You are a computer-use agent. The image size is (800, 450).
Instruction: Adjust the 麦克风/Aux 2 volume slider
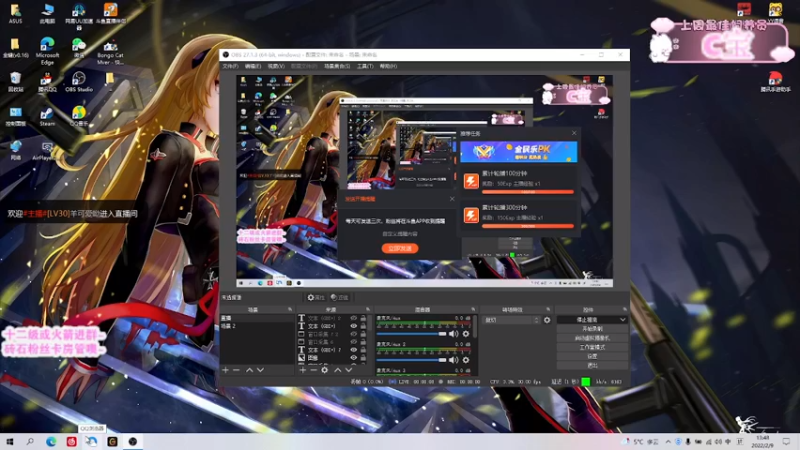coord(411,360)
